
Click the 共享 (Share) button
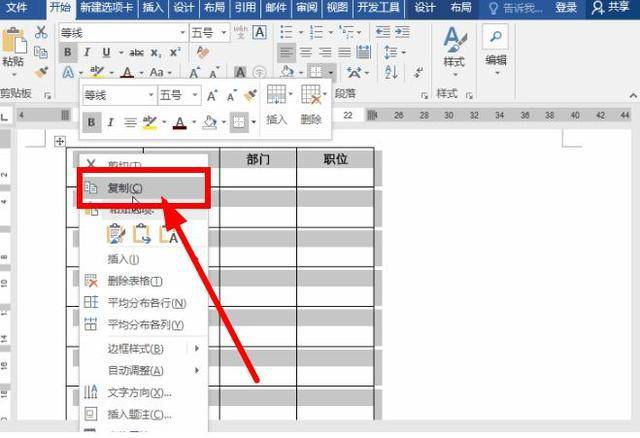click(x=611, y=8)
